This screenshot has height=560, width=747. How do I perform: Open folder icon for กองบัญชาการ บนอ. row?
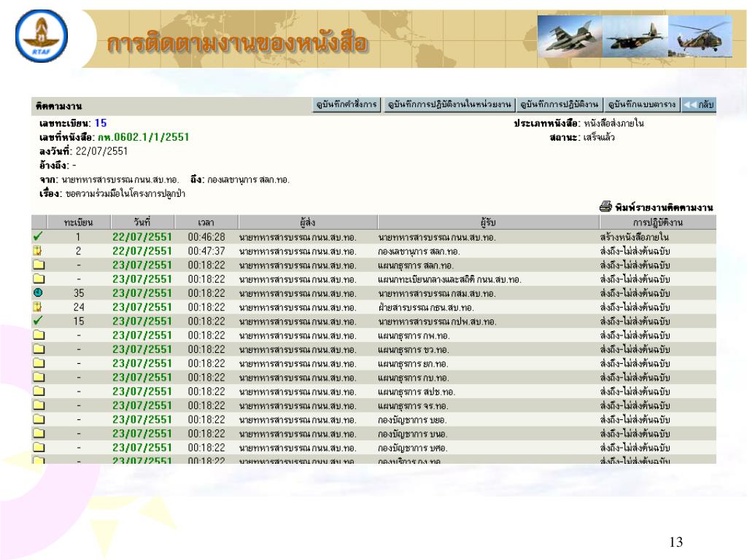tap(39, 433)
